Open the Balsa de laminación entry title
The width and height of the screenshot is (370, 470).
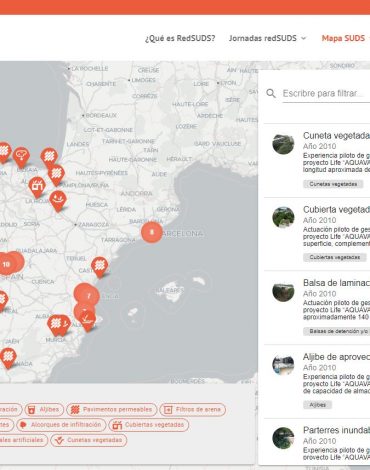point(336,283)
